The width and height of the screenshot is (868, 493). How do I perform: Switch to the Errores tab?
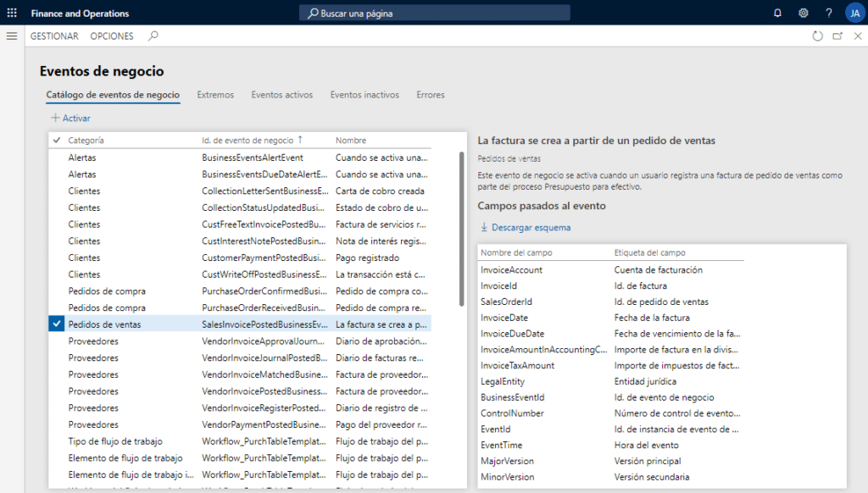pyautogui.click(x=430, y=95)
